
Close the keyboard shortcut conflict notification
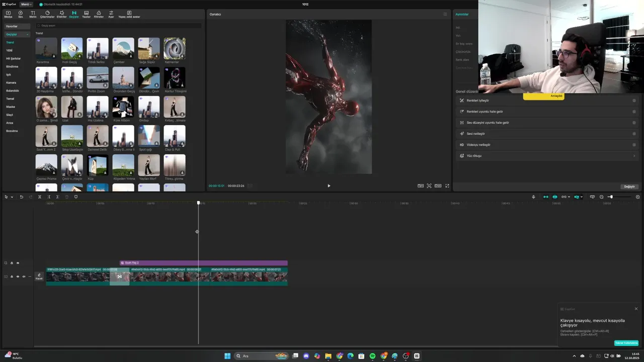point(636,309)
